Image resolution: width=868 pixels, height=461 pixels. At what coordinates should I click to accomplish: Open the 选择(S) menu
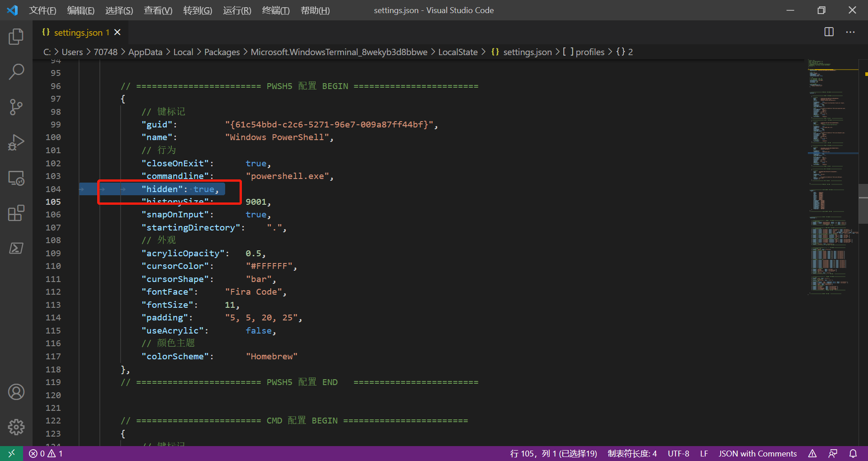point(119,10)
